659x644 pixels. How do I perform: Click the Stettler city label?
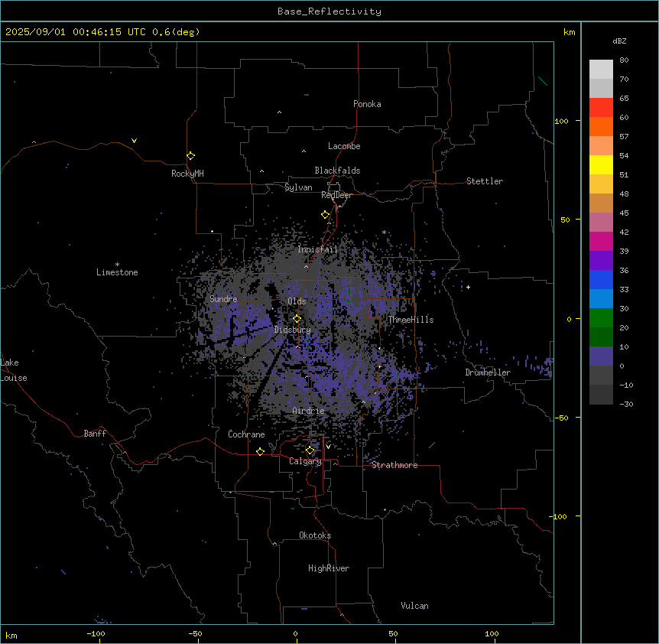coord(484,181)
